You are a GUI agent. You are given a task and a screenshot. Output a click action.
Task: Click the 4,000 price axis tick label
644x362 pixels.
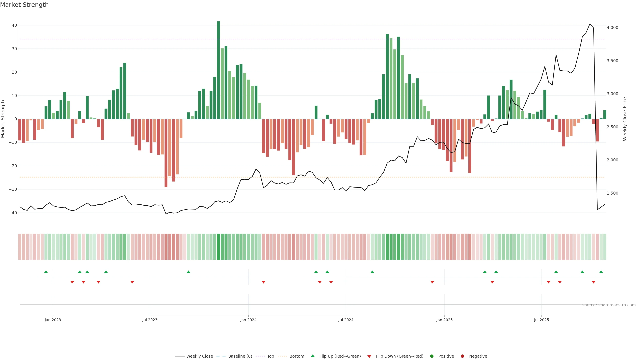point(612,27)
